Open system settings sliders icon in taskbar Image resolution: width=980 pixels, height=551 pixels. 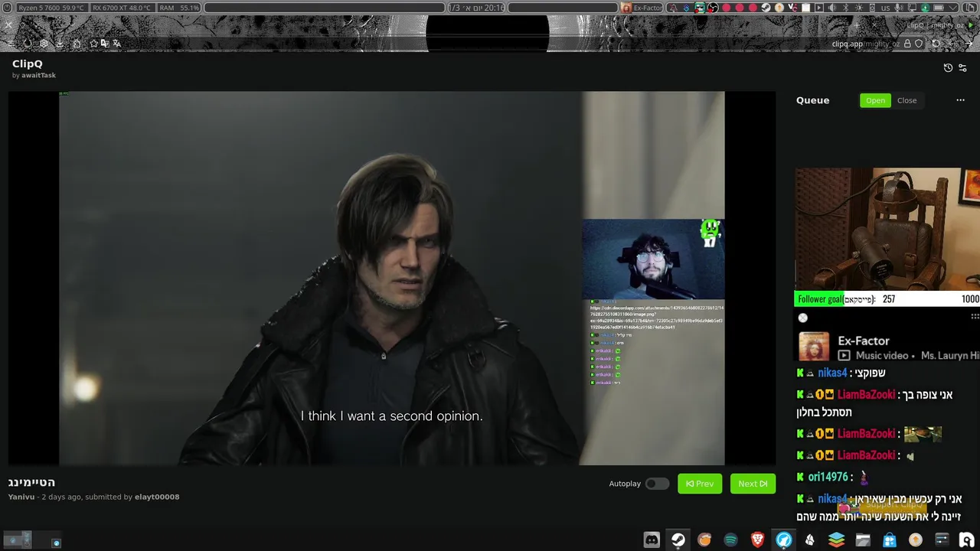pos(942,540)
